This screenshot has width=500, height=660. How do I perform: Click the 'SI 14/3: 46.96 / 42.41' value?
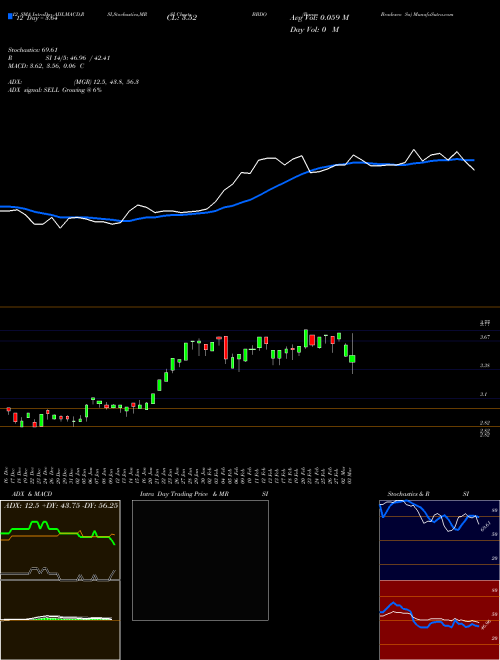coord(78,58)
